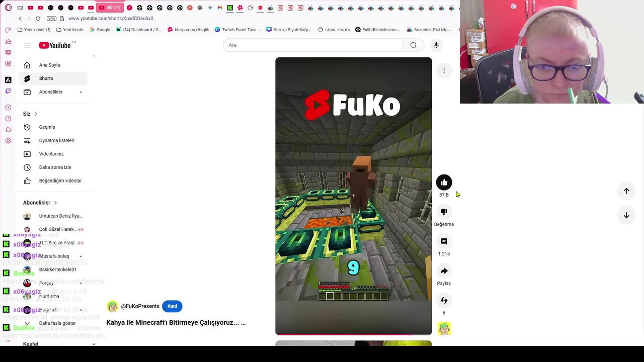Click the channel sound avatar below remix

tap(444, 329)
